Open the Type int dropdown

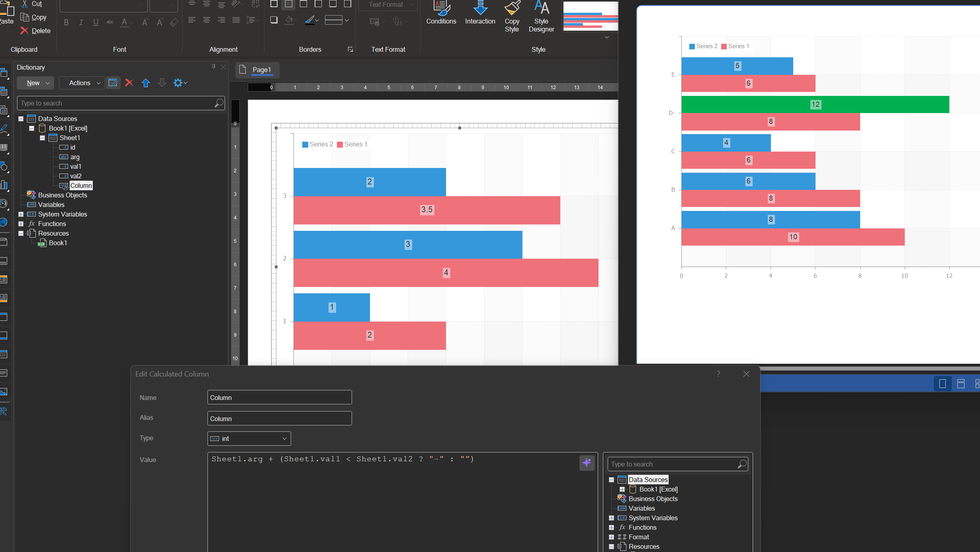(249, 439)
